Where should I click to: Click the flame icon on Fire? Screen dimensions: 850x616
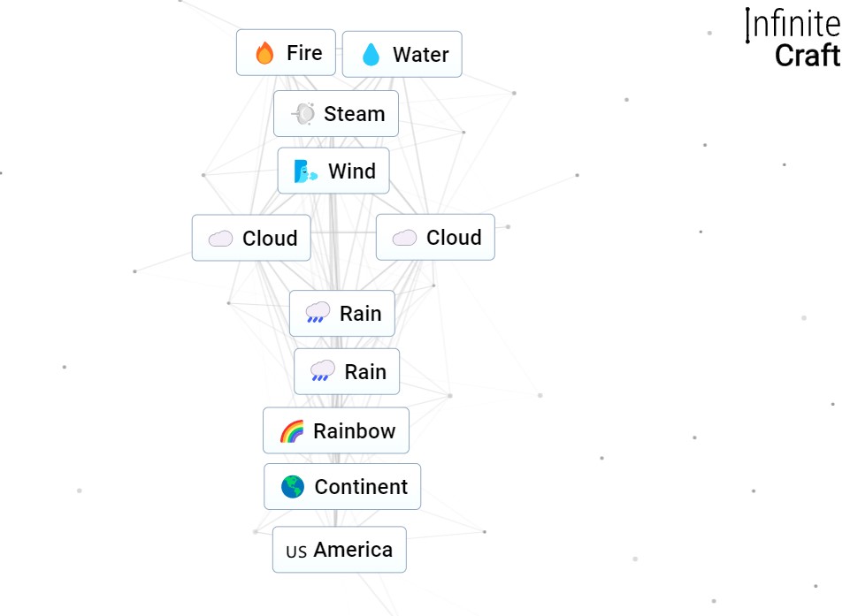[264, 53]
